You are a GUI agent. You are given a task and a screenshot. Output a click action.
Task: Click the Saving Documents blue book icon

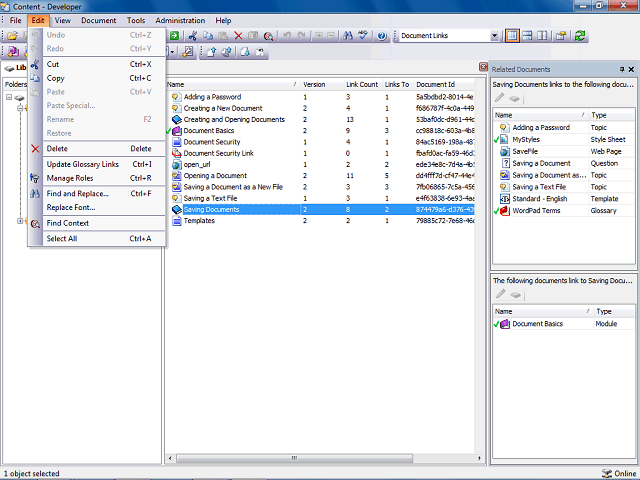(x=177, y=209)
